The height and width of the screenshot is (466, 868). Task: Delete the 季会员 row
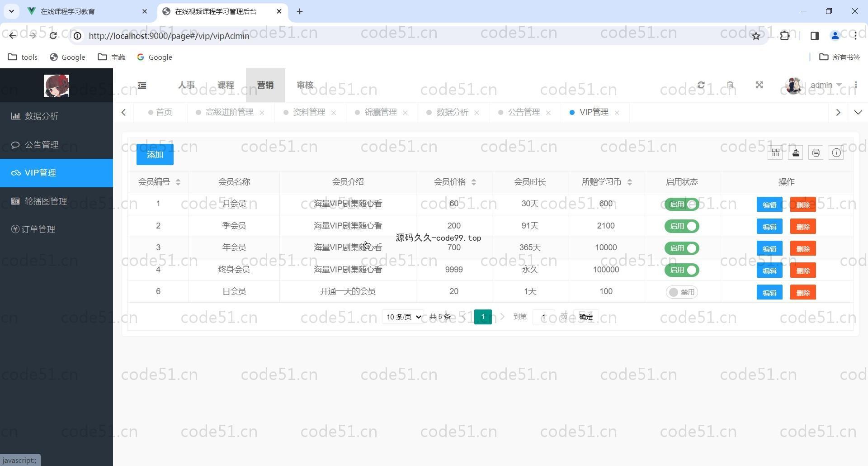(x=803, y=227)
